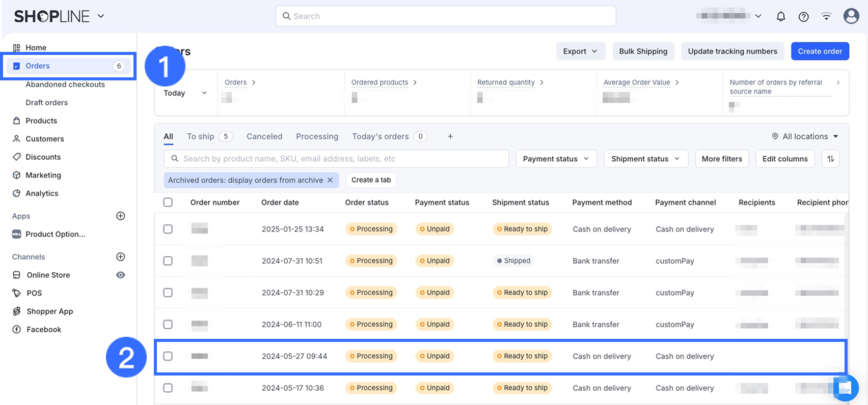Viewport: 868px width, 405px height.
Task: Open the user profile avatar
Action: click(x=851, y=16)
